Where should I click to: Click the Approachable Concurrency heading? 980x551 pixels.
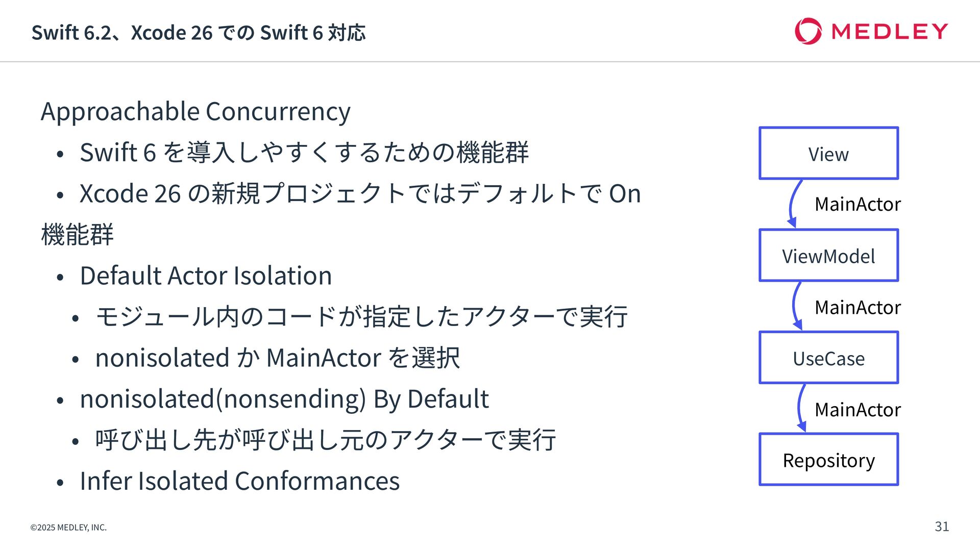tap(195, 112)
